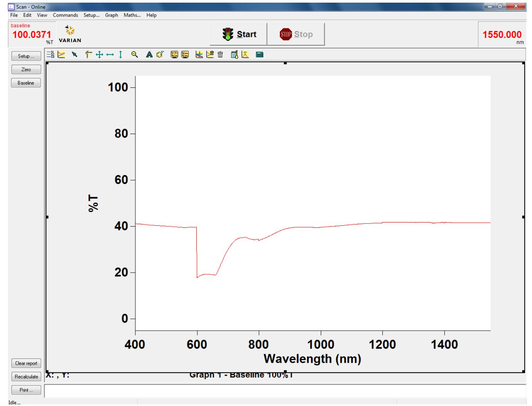
Task: Open the Maths... menu
Action: (132, 15)
